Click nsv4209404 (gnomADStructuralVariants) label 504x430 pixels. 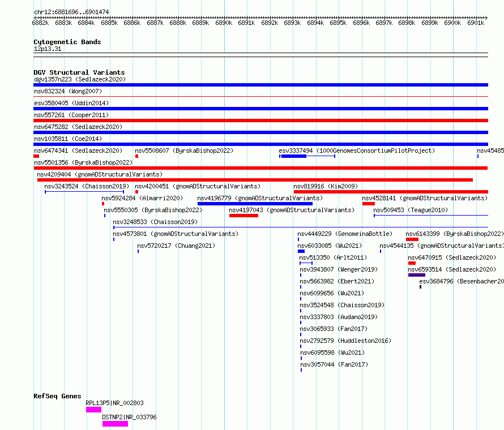[100, 174]
